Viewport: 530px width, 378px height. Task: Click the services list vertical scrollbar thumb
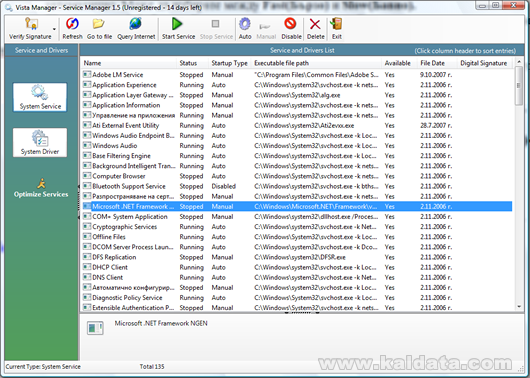tap(519, 86)
